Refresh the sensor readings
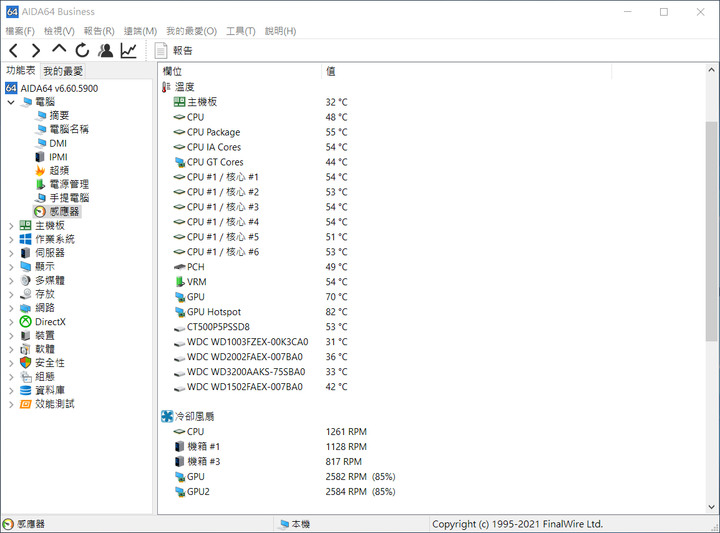Image resolution: width=720 pixels, height=533 pixels. pos(82,50)
